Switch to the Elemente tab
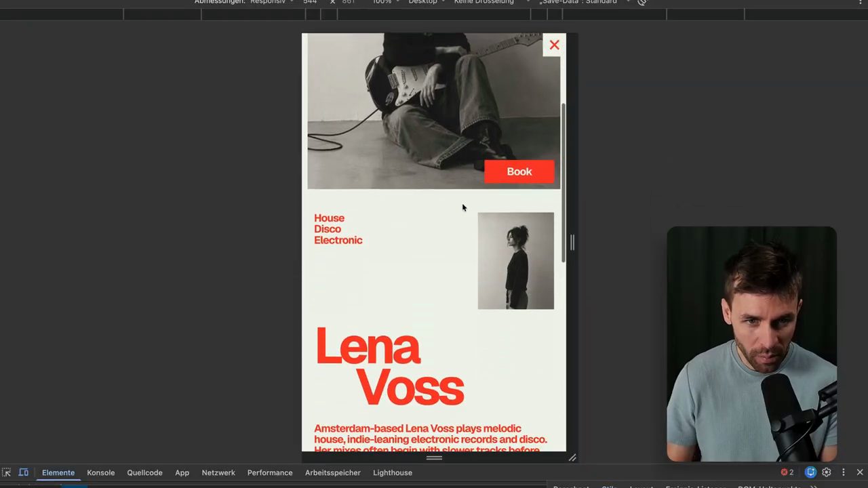Viewport: 868px width, 488px height. click(x=58, y=472)
